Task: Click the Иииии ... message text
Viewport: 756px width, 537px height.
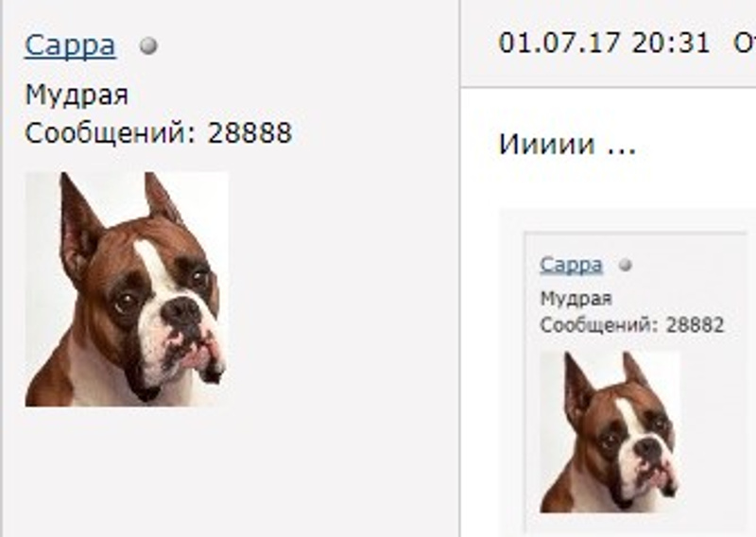Action: click(x=568, y=145)
